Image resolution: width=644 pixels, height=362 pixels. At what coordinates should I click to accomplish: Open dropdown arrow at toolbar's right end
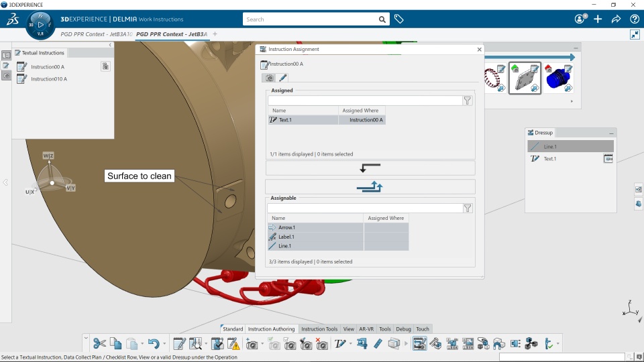click(x=557, y=344)
